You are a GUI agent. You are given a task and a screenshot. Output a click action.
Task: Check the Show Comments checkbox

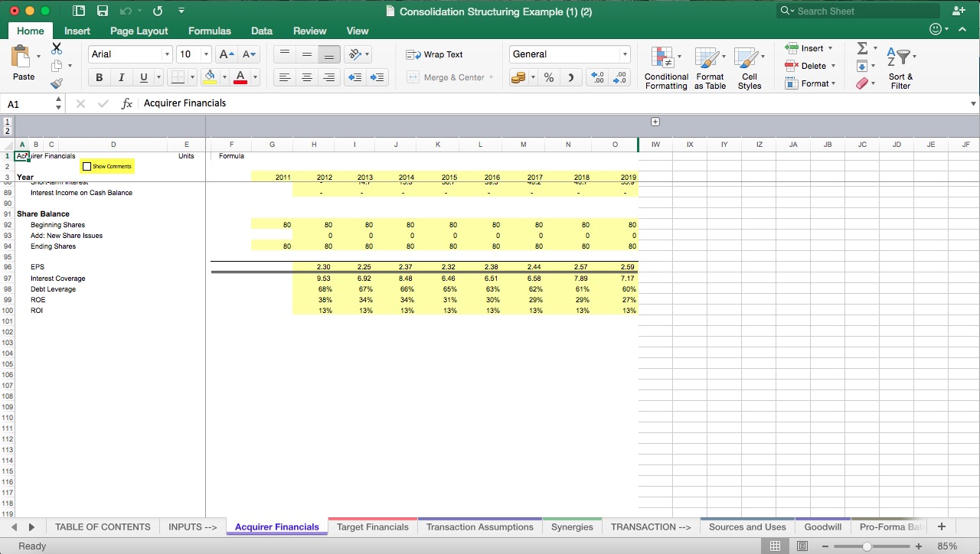87,166
